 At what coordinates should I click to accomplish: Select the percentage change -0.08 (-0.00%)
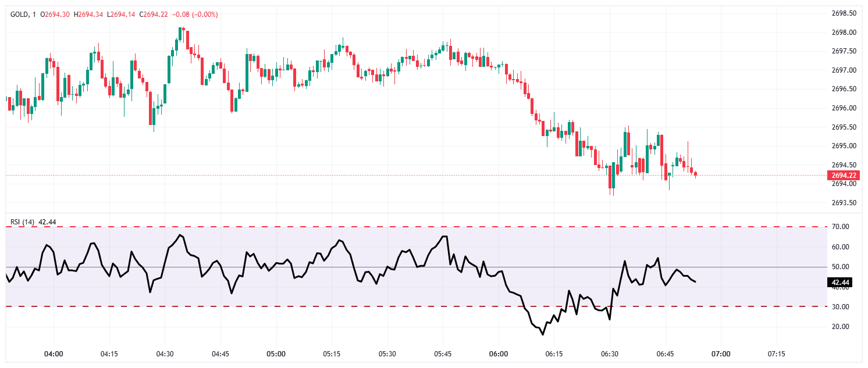click(195, 14)
